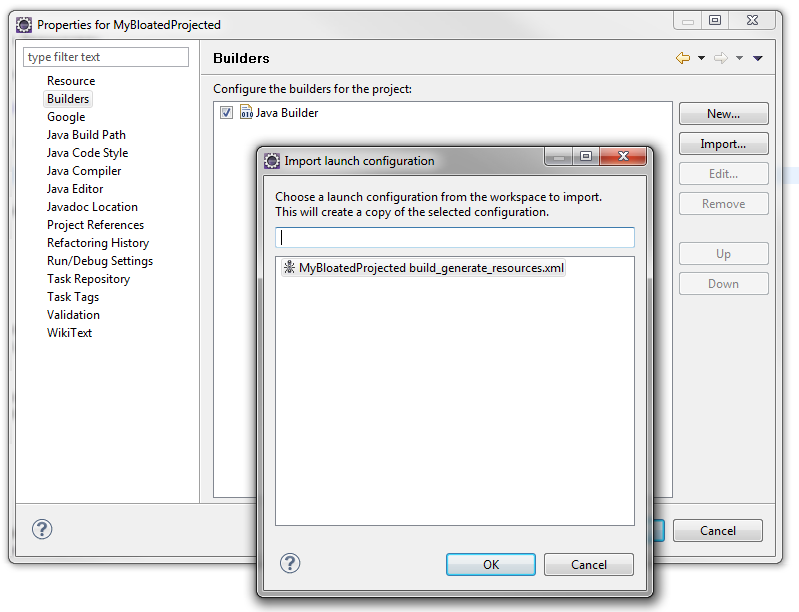Select Java Build Path in the sidebar
Image resolution: width=799 pixels, height=612 pixels.
coord(86,135)
